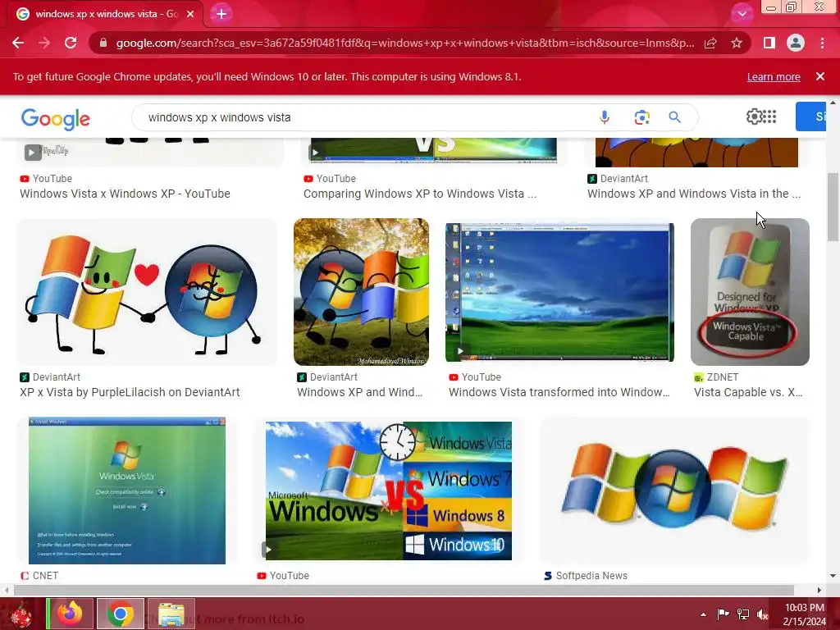The width and height of the screenshot is (840, 630).
Task: Share this page icon in address bar
Action: tap(710, 43)
